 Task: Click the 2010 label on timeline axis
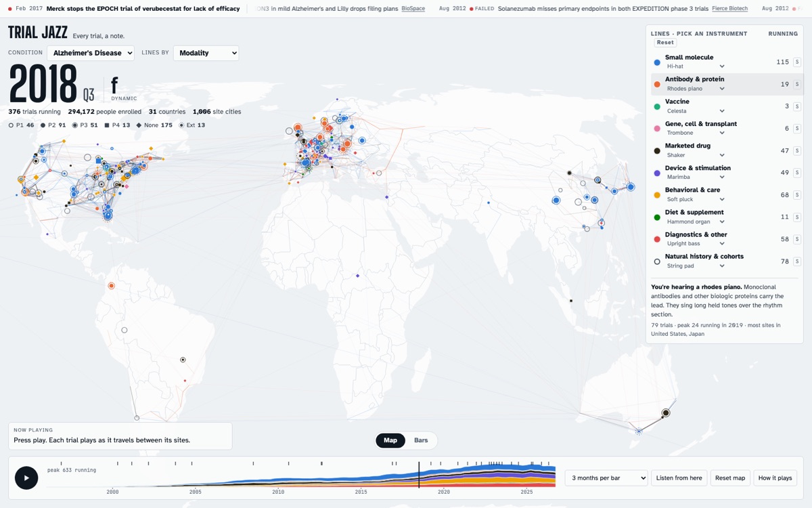tap(278, 492)
